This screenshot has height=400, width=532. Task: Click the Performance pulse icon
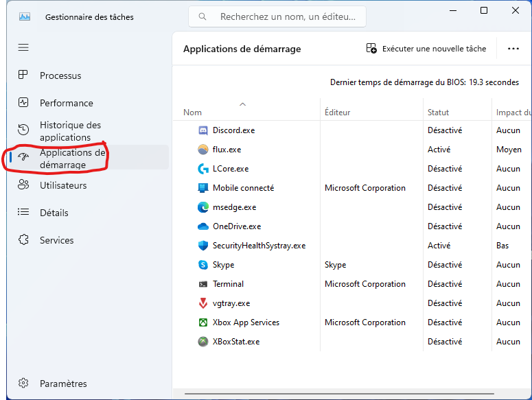(23, 102)
